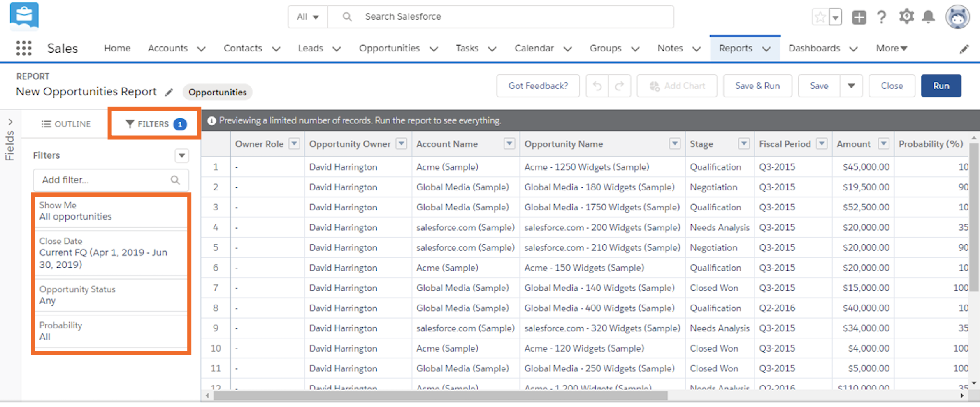
Task: Go to the Home tab
Action: tap(117, 48)
